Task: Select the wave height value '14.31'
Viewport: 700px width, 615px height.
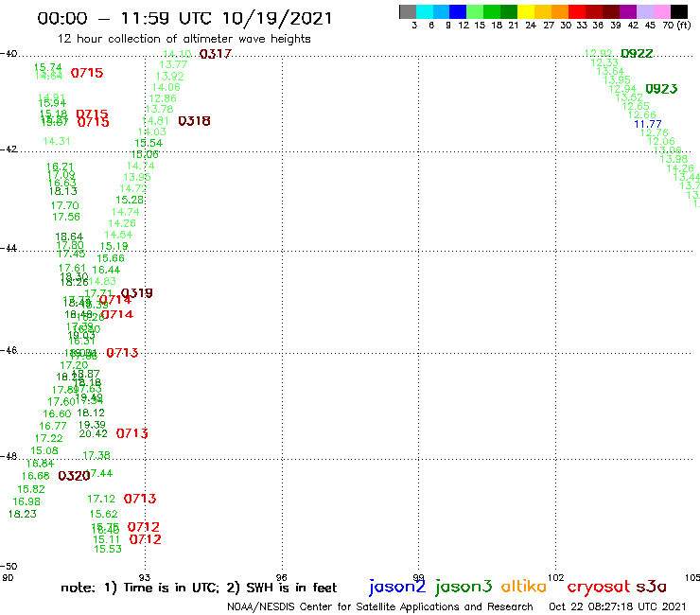Action: click(x=57, y=141)
